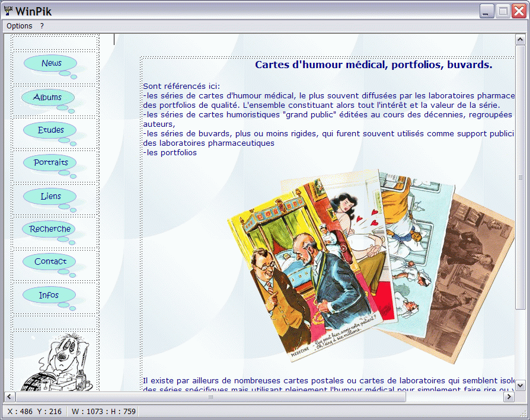The height and width of the screenshot is (420, 530).
Task: Click status bar 'W : 1073 : H : 759'
Action: 103,412
